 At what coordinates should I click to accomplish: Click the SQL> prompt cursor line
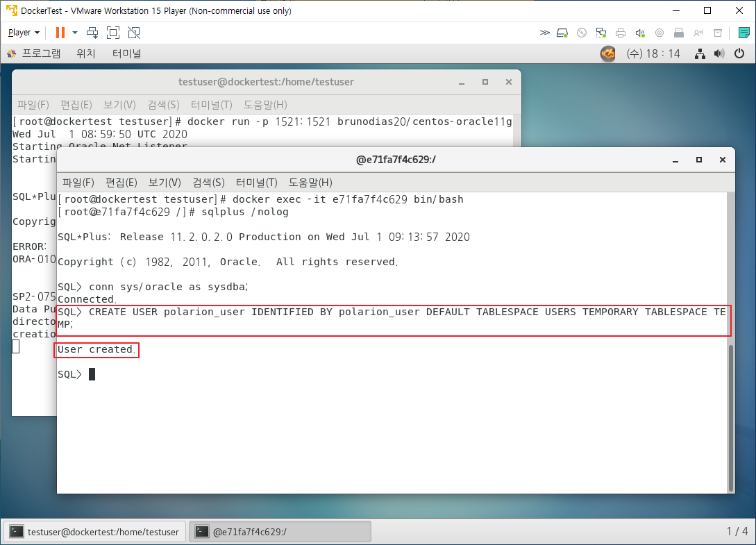point(76,374)
